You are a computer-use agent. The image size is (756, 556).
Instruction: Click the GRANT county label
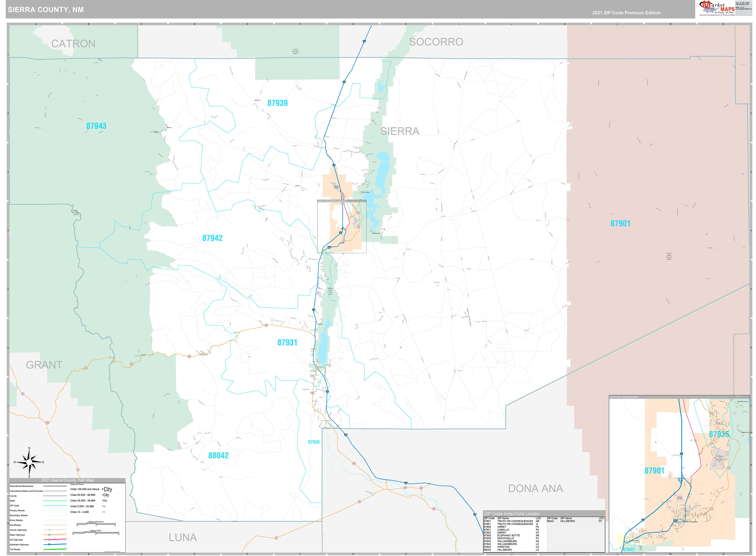pos(44,365)
